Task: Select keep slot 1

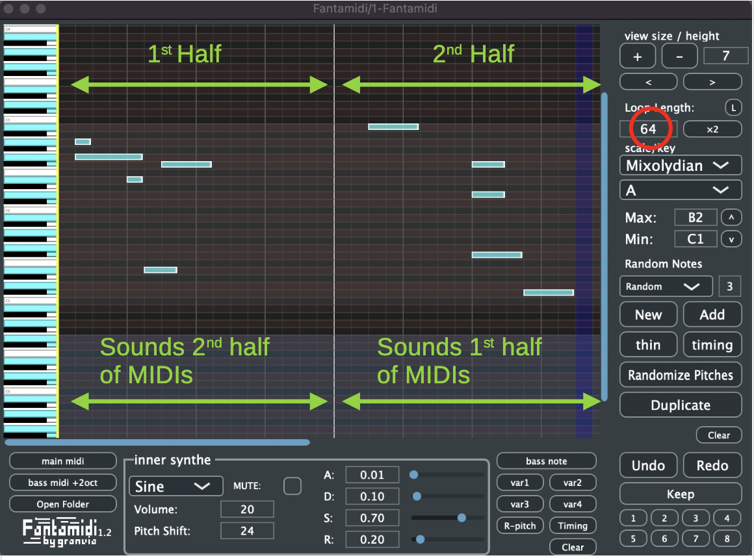Action: pyautogui.click(x=633, y=518)
